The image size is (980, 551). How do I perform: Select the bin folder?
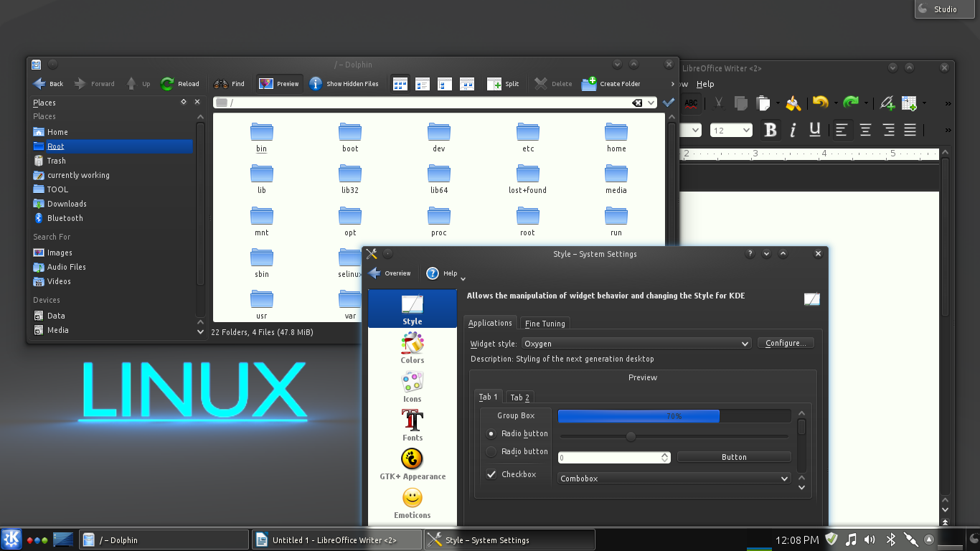(x=262, y=137)
